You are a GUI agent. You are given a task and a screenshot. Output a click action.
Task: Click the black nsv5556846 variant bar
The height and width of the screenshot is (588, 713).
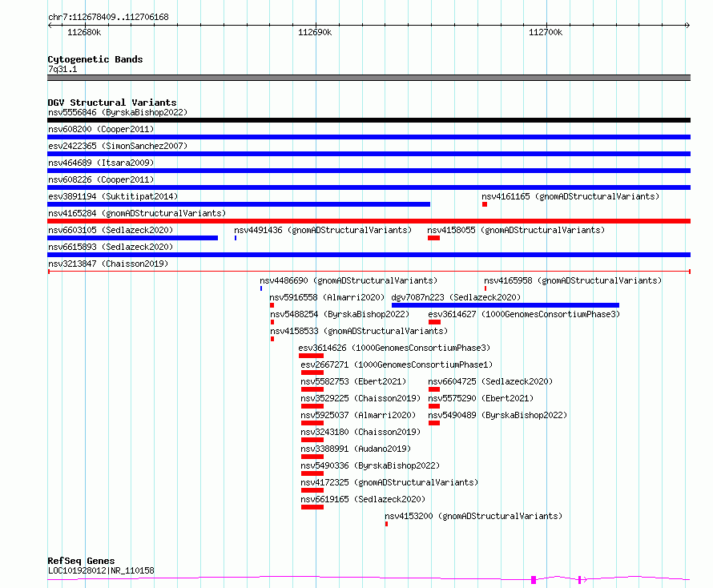[x=369, y=120]
